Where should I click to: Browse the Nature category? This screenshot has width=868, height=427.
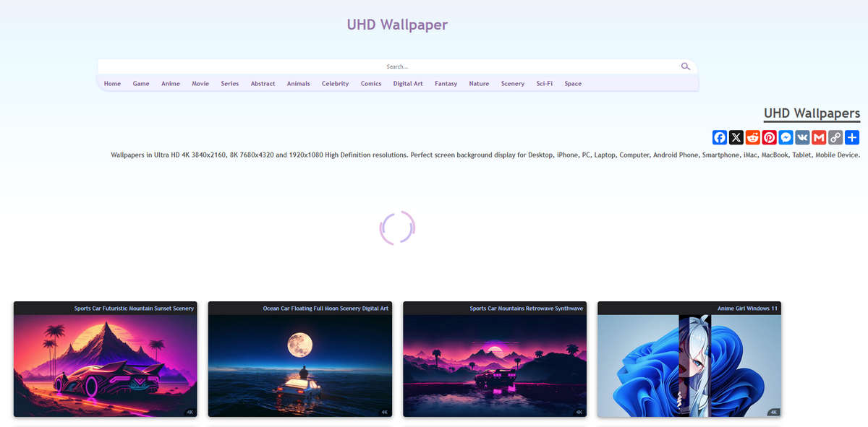coord(479,84)
